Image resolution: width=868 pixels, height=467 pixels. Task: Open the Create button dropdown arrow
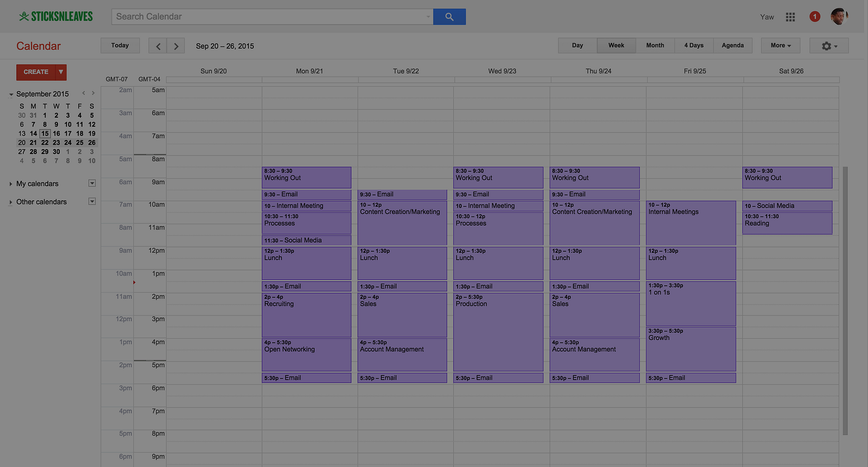(x=61, y=72)
